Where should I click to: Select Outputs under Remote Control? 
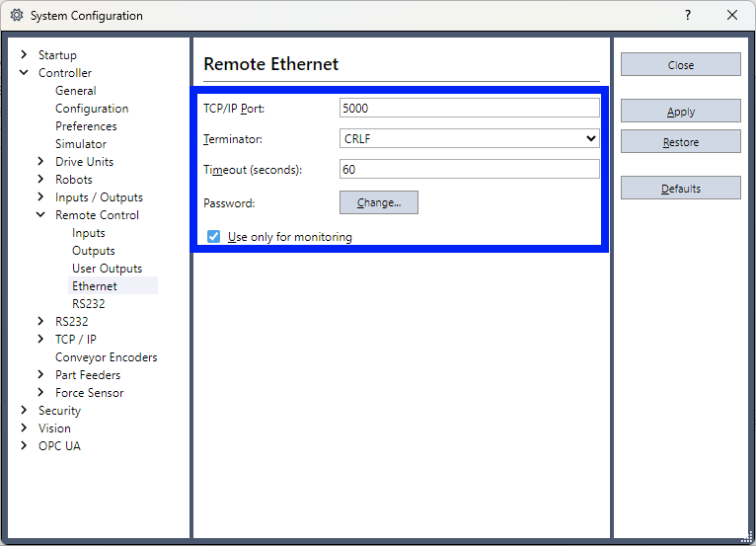tap(94, 251)
